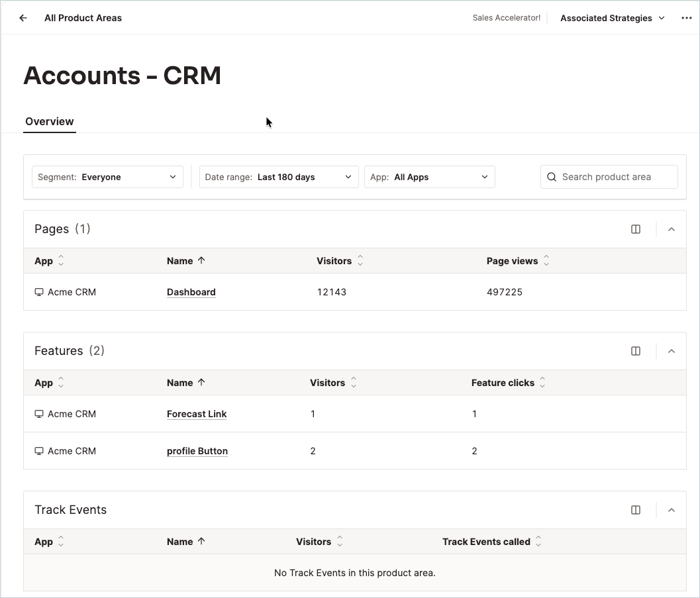Collapse the Track Events section
This screenshot has height=598, width=700.
671,510
